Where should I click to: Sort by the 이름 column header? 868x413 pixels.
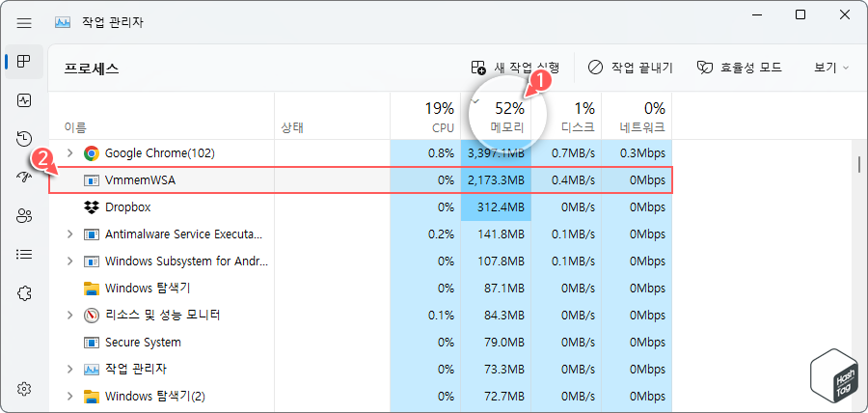[161, 116]
